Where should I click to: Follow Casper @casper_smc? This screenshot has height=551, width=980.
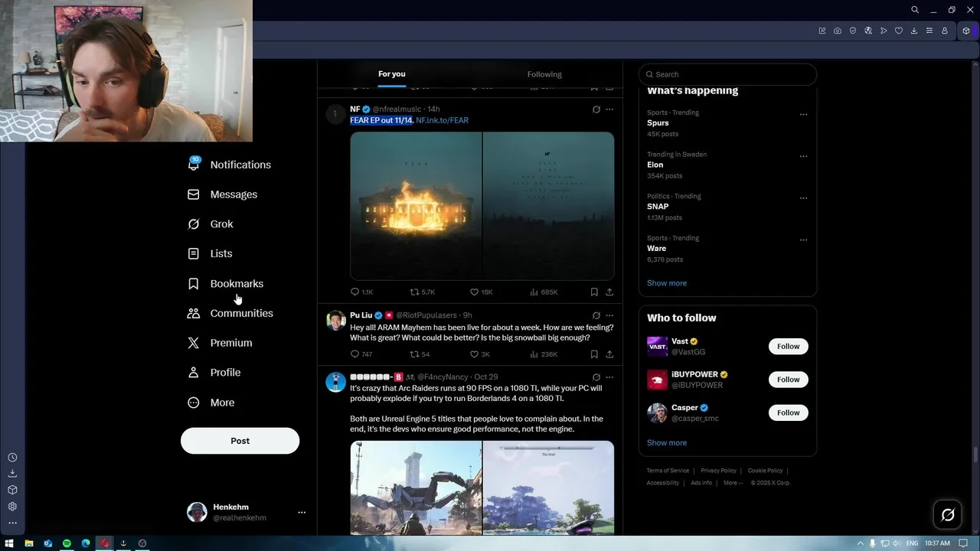tap(788, 412)
